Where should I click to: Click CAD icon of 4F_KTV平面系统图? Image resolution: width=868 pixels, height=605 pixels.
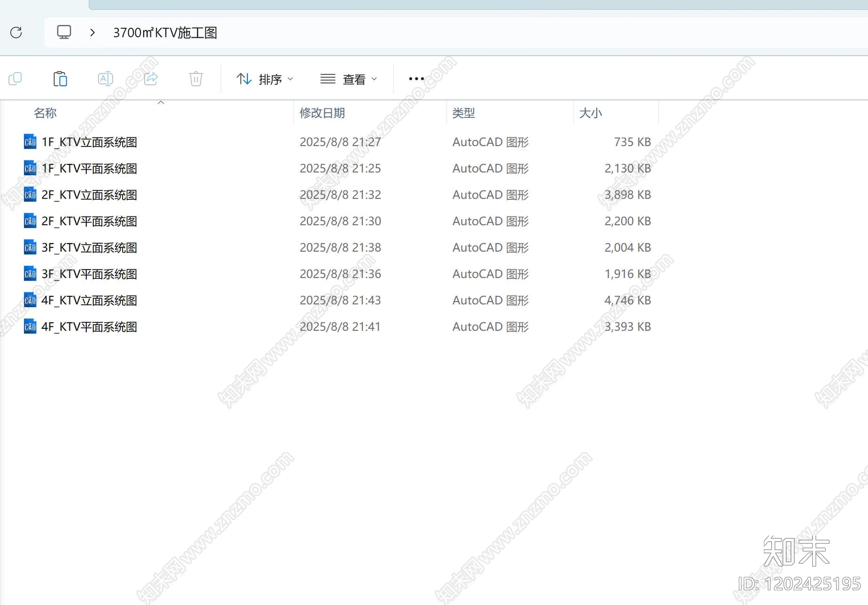[30, 327]
